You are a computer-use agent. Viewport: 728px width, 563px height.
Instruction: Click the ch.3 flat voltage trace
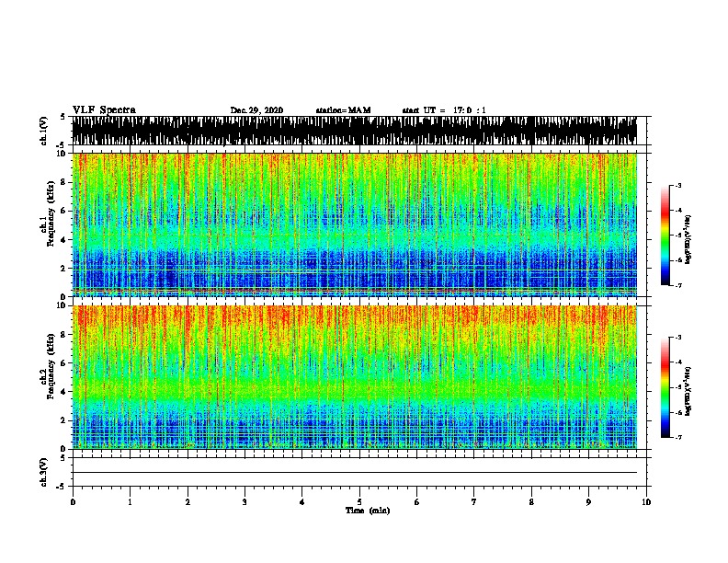pyautogui.click(x=354, y=473)
